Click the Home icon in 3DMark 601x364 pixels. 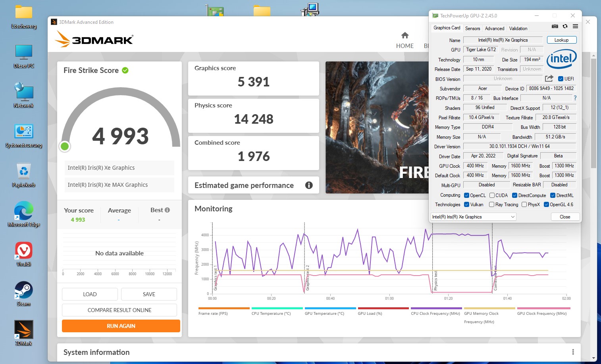405,35
